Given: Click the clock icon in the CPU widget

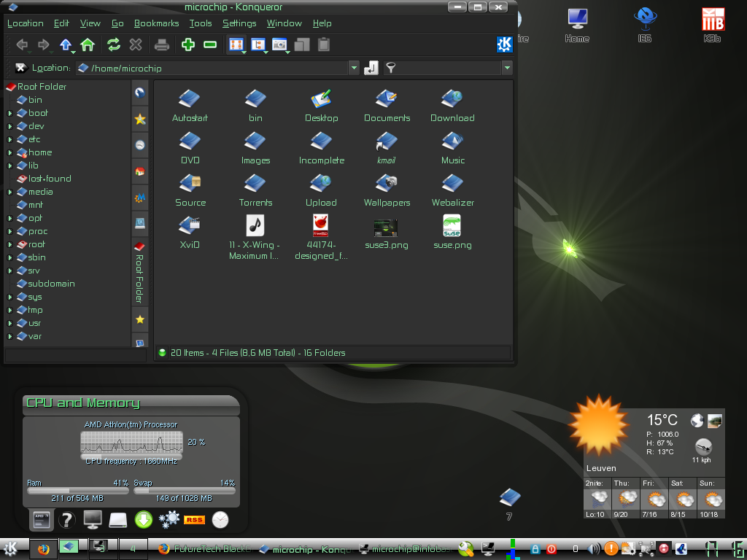Looking at the screenshot, I should [x=220, y=519].
